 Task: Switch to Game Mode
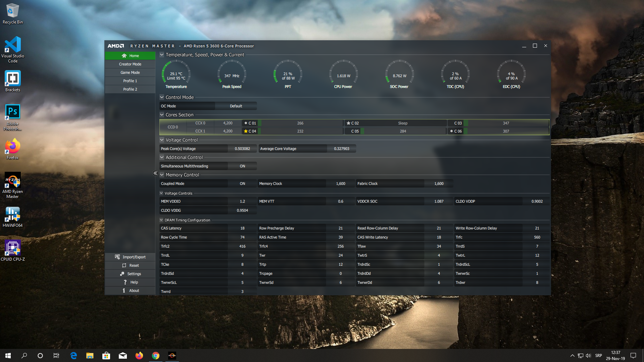click(130, 72)
